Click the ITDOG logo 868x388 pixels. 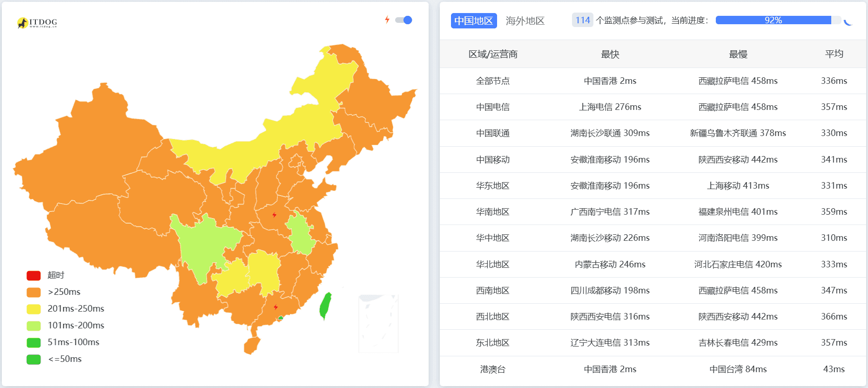click(37, 22)
